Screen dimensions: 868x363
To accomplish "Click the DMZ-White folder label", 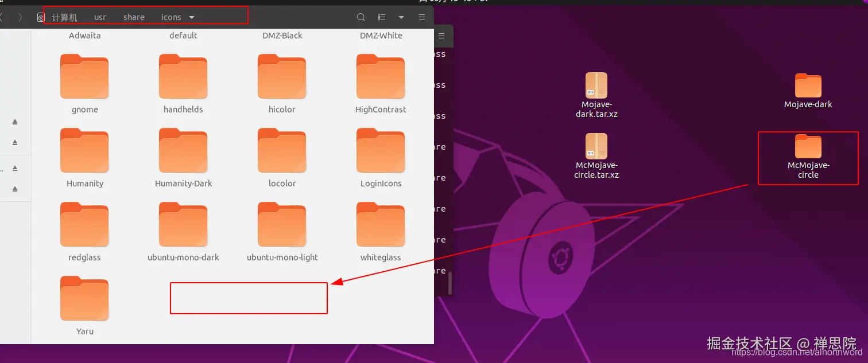I will [381, 36].
